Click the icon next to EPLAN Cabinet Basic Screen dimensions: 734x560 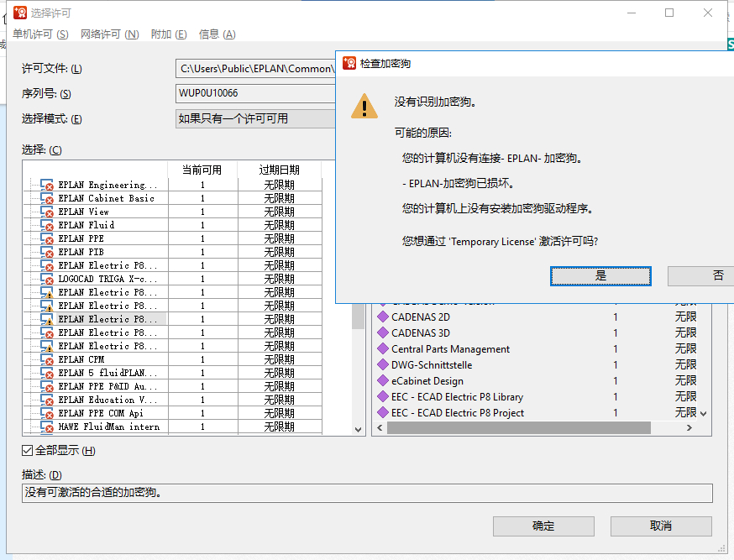pos(47,198)
